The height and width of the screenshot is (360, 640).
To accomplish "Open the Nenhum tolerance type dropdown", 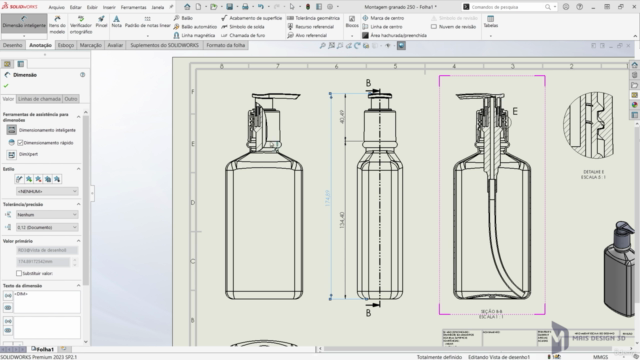I will coord(47,214).
